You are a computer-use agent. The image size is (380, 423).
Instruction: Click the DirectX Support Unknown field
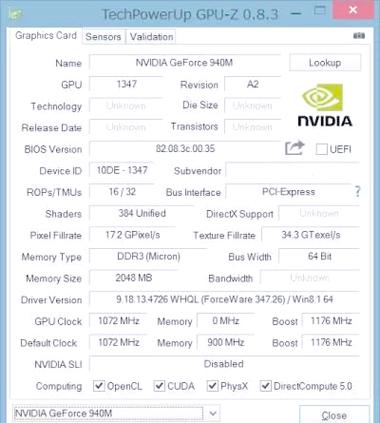(319, 213)
